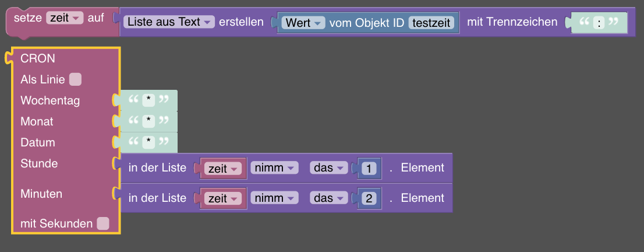Select the 'setze zeit auf' block
Screen dimensions: 644x252
coord(26,18)
